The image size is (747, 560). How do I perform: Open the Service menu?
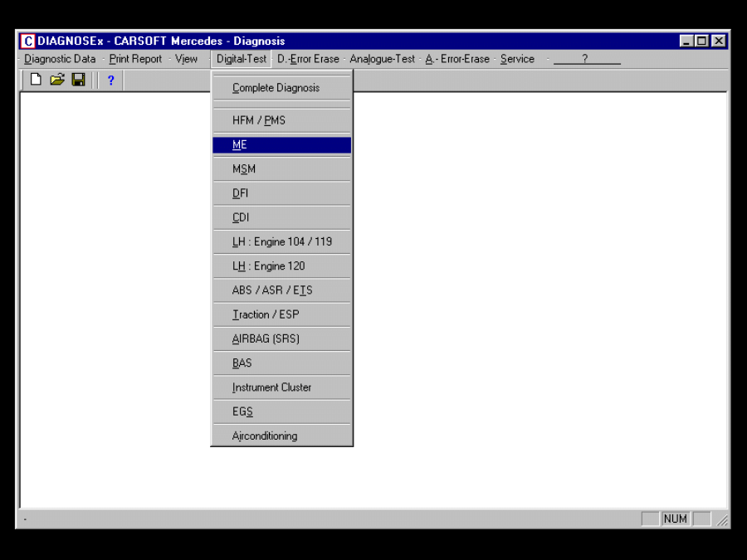coord(517,59)
